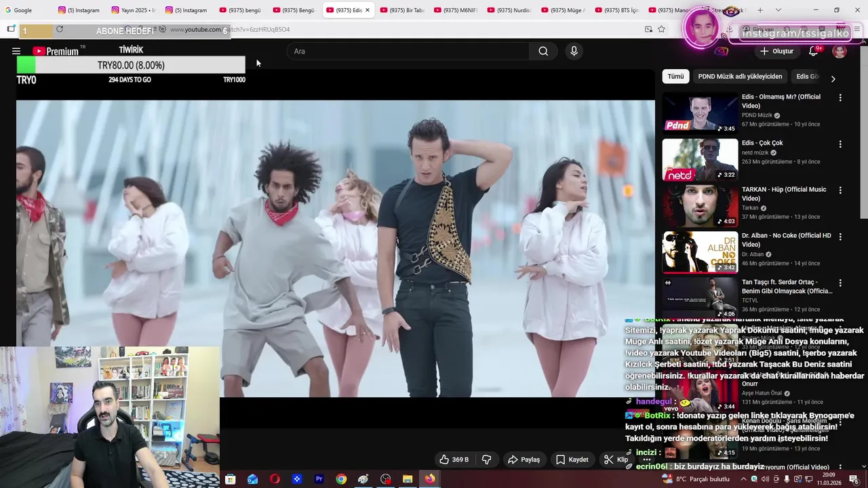Click the YouTube video player
Image resolution: width=868 pixels, height=488 pixels.
click(336, 248)
